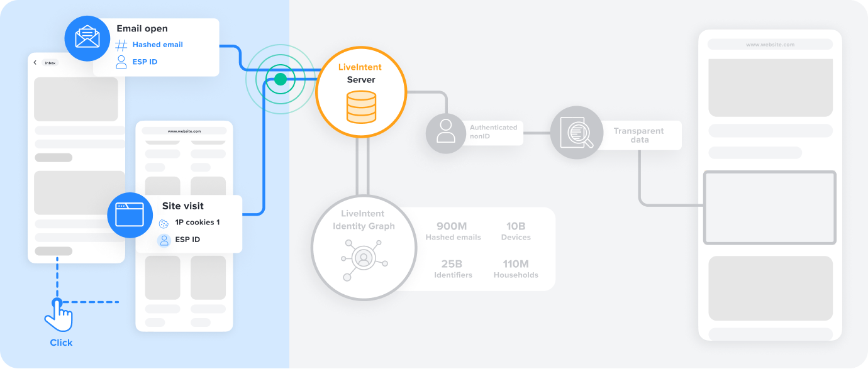The image size is (868, 369).
Task: Click the cookie icon beside 1P cookies
Action: [x=164, y=223]
